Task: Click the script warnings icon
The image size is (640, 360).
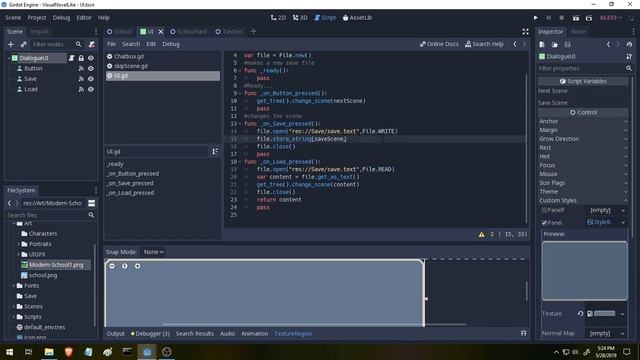Action: [482, 234]
